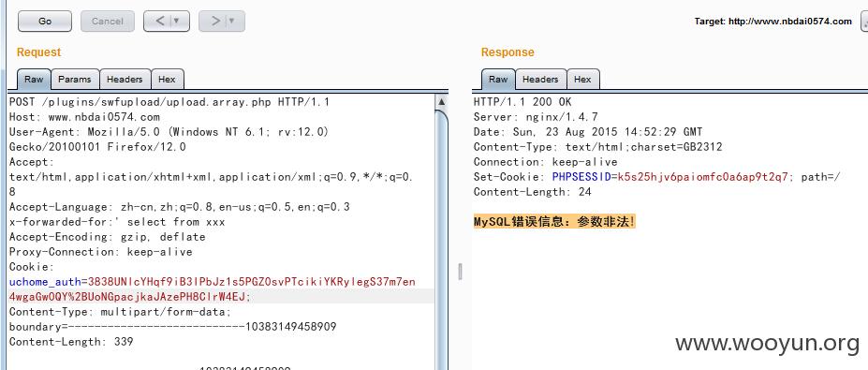Click the Go button to send request
The width and height of the screenshot is (868, 370).
click(45, 21)
